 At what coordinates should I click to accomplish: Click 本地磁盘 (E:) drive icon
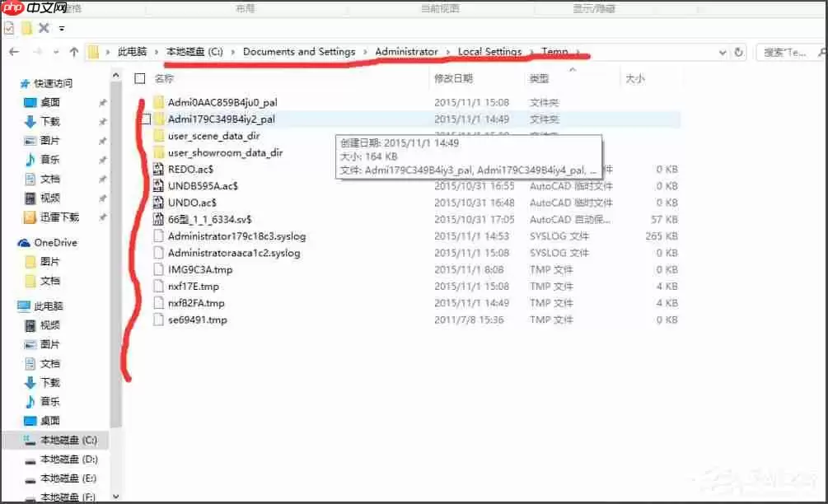click(x=30, y=479)
